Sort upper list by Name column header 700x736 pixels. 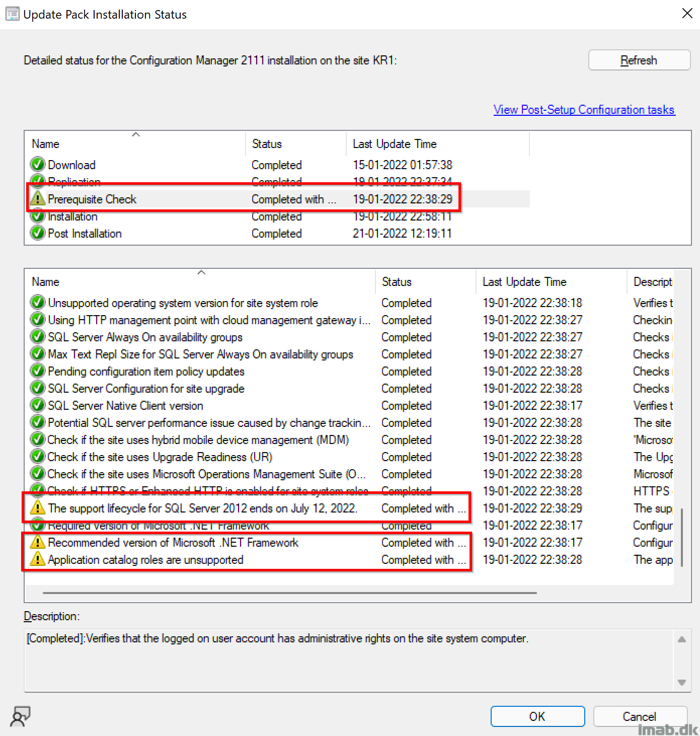136,144
